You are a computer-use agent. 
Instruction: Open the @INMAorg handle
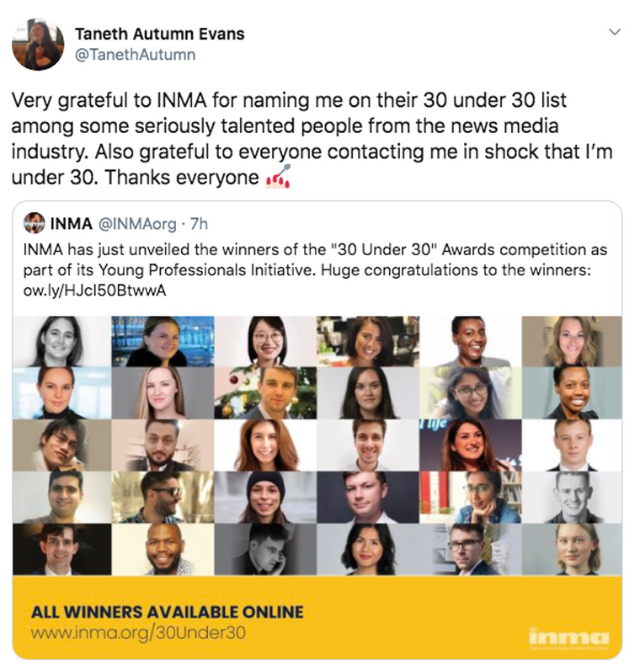pos(137,224)
